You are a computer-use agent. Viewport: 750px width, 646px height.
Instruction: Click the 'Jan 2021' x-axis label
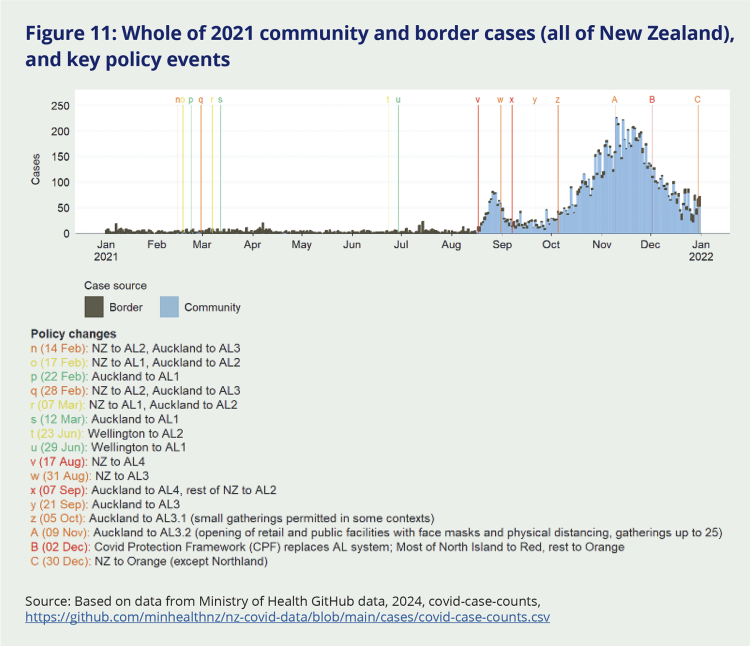pos(106,251)
